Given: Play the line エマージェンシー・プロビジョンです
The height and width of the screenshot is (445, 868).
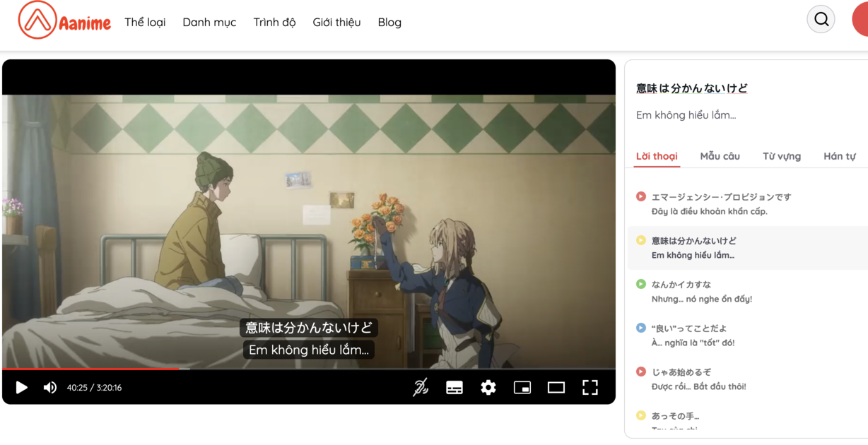Looking at the screenshot, I should (641, 196).
